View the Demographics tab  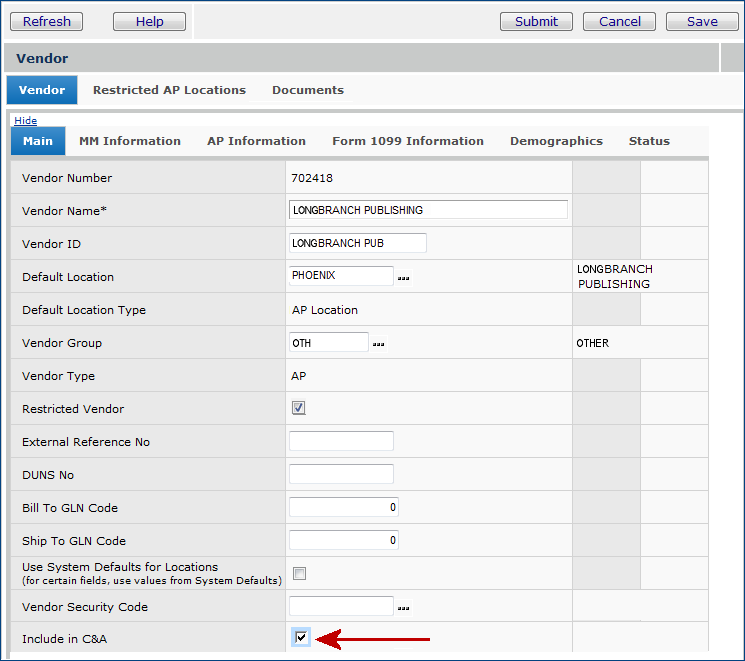[x=556, y=141]
